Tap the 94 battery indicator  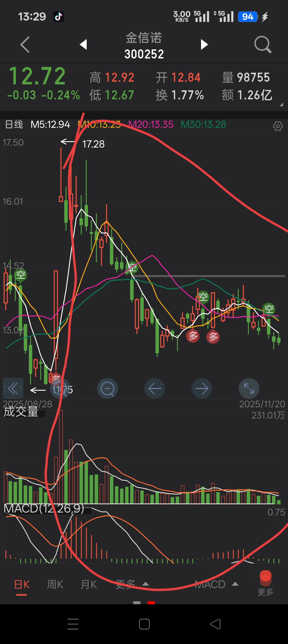pos(248,17)
